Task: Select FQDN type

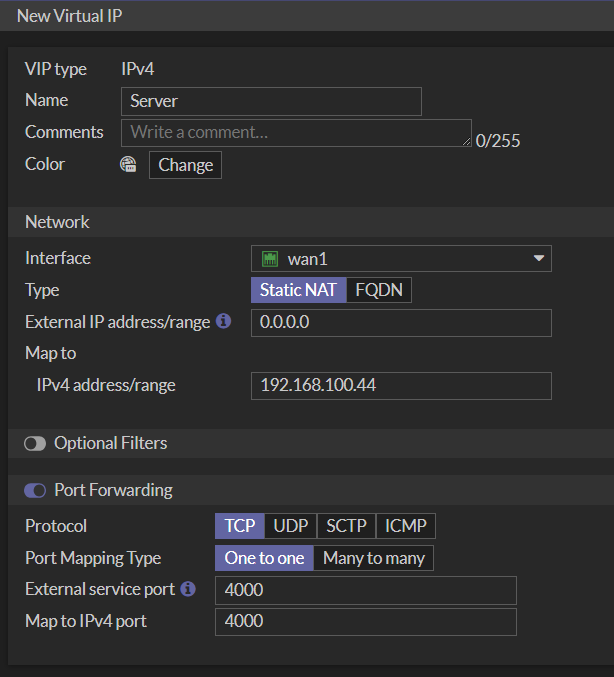Action: 379,290
